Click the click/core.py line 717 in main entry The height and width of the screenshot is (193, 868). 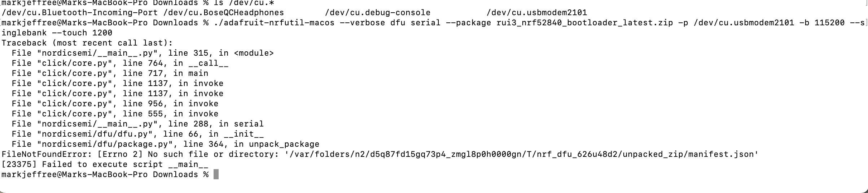coord(110,73)
